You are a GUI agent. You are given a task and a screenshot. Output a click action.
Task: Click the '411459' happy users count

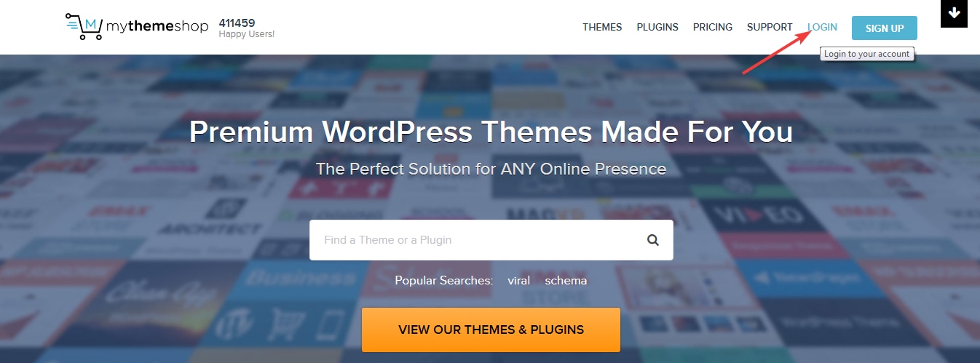237,23
